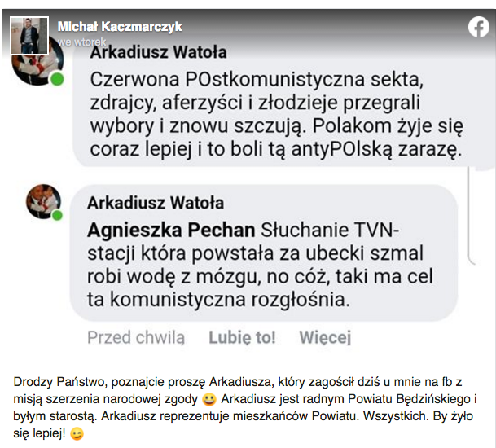Image resolution: width=496 pixels, height=448 pixels.
Task: Click the Facebook logo icon
Action: (x=479, y=27)
